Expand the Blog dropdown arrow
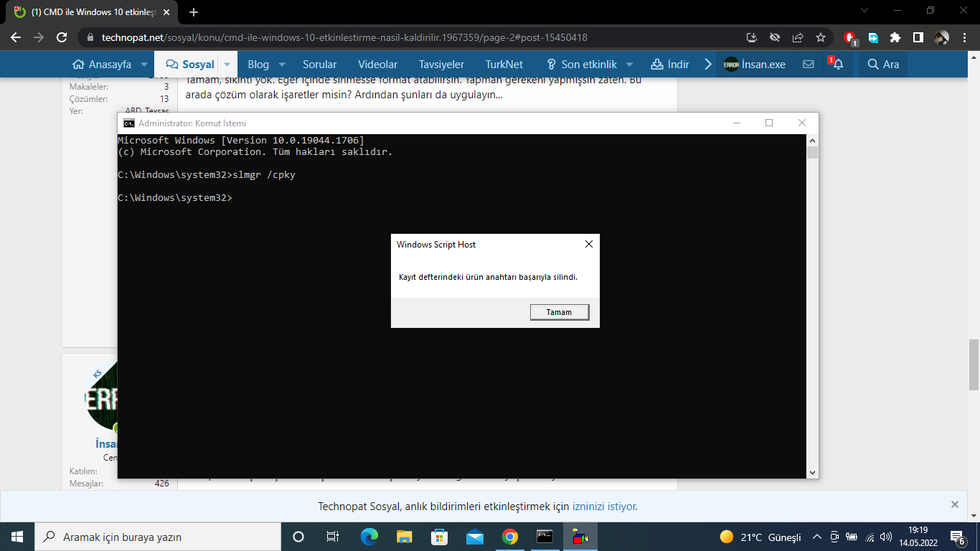Screen dimensions: 980x551 click(x=282, y=64)
